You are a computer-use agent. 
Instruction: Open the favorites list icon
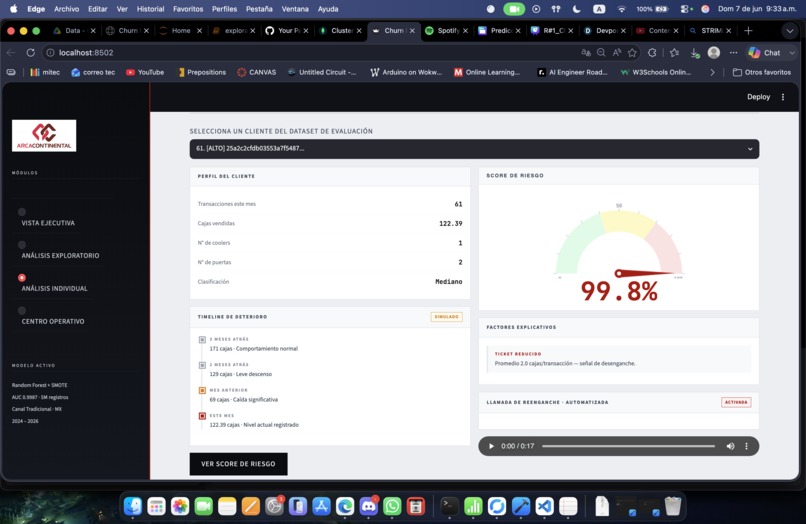click(x=674, y=52)
